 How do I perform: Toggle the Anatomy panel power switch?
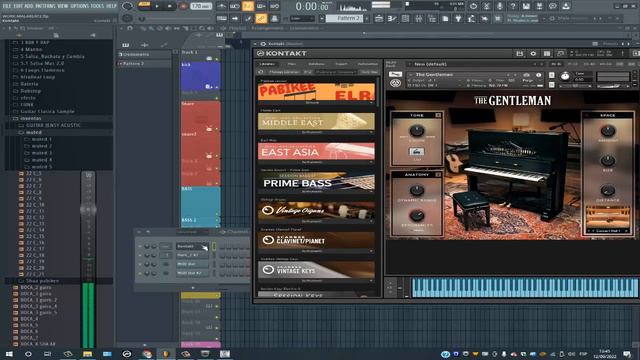coord(438,175)
